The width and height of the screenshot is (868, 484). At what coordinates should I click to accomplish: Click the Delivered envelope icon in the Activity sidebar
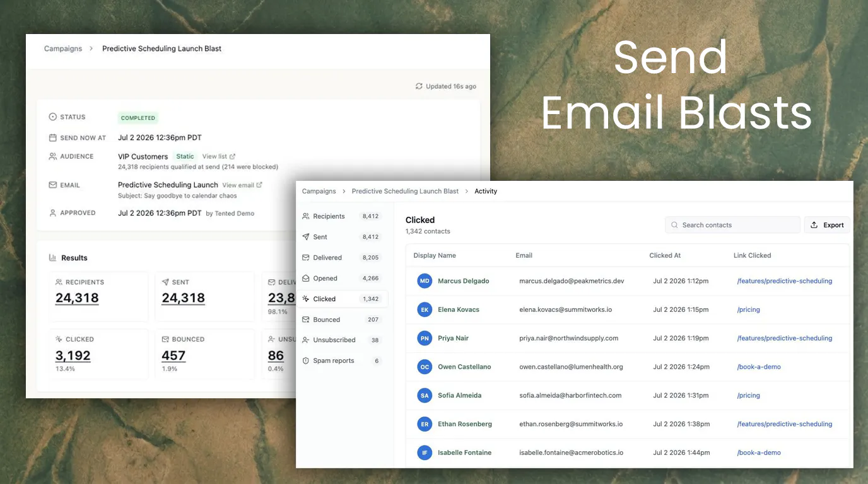tap(306, 258)
